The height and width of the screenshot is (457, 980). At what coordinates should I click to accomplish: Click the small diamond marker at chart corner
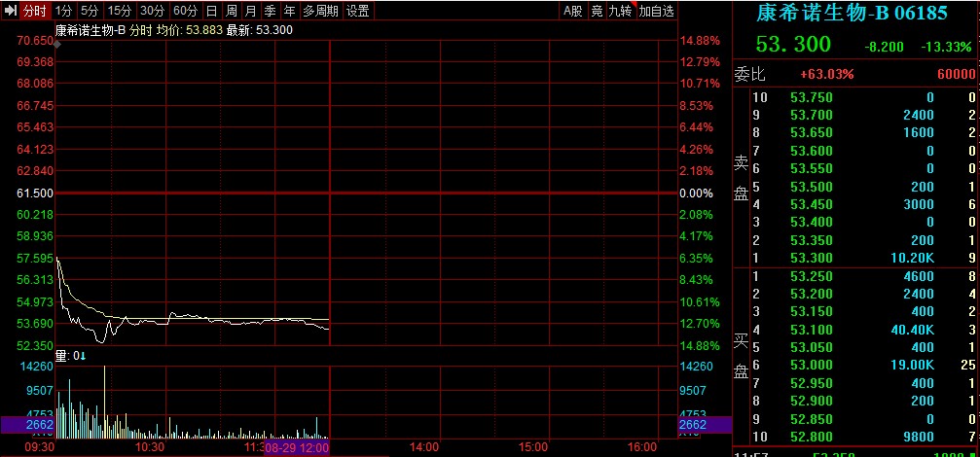coord(57,45)
